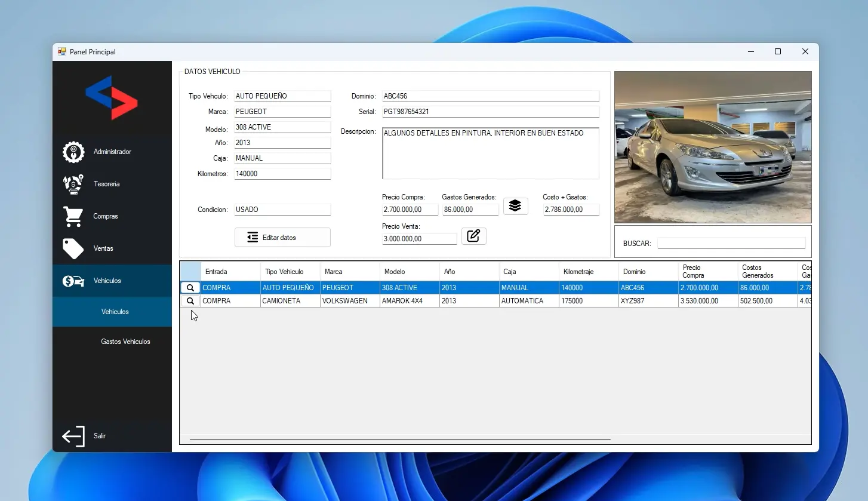Select the Tesoreria menu label

click(107, 185)
